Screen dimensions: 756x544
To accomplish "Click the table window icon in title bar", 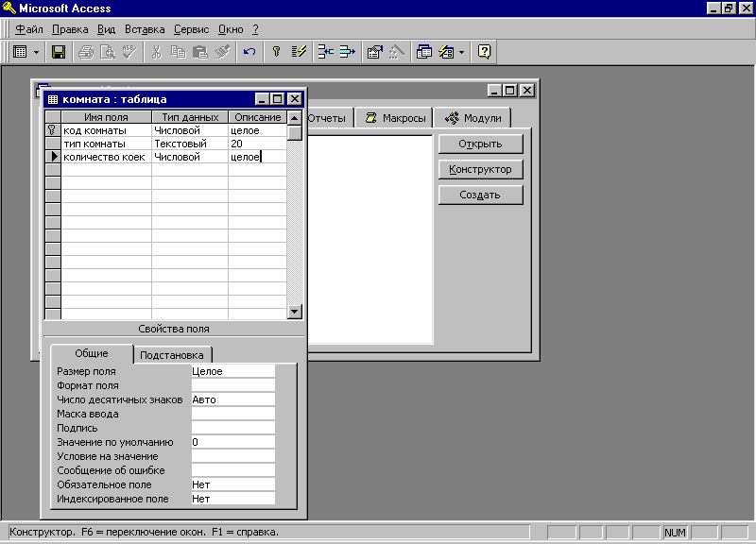I will [x=53, y=99].
